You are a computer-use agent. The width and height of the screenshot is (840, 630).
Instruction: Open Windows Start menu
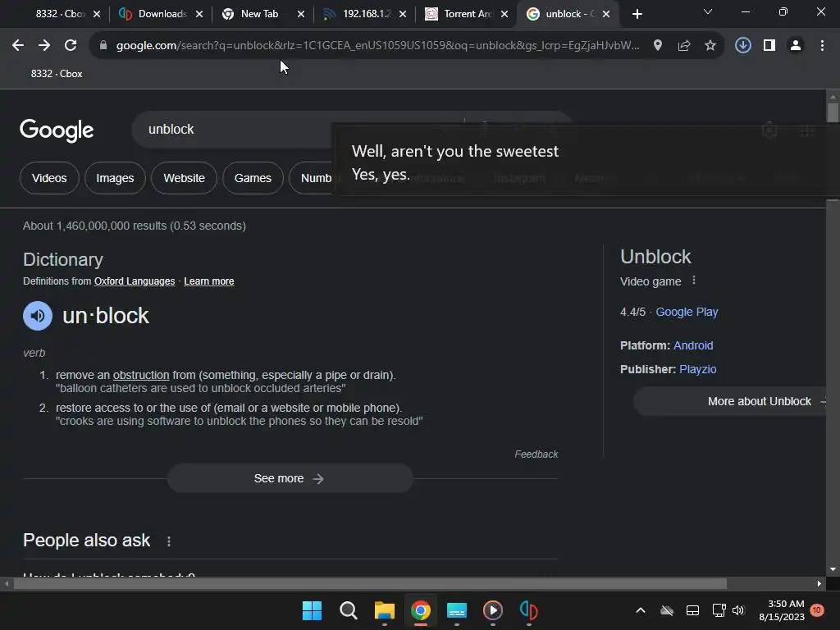[x=312, y=610]
